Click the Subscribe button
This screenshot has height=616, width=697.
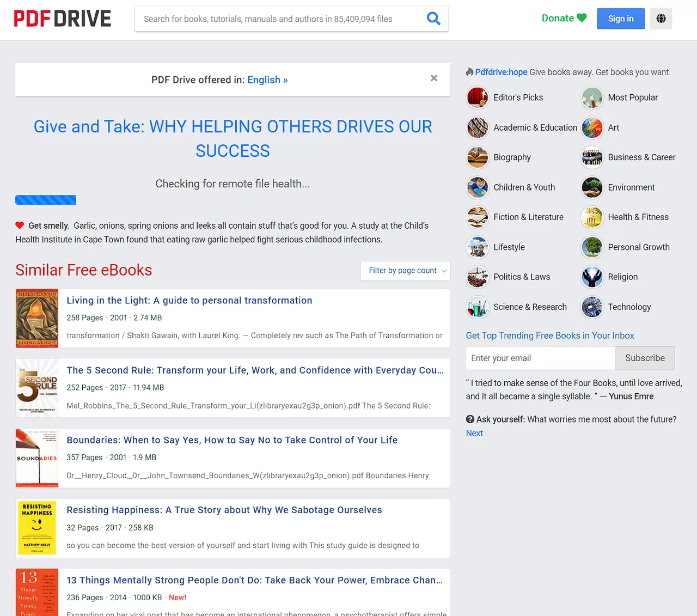[645, 358]
